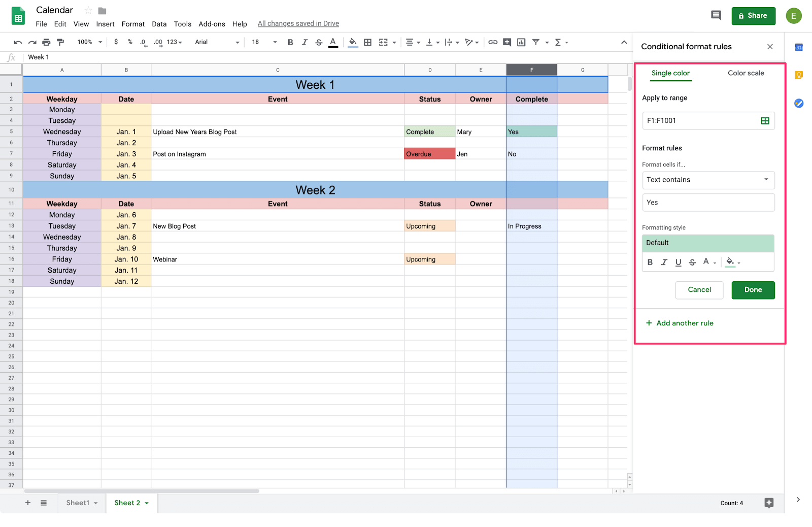Open the Add-ons menu

[212, 24]
